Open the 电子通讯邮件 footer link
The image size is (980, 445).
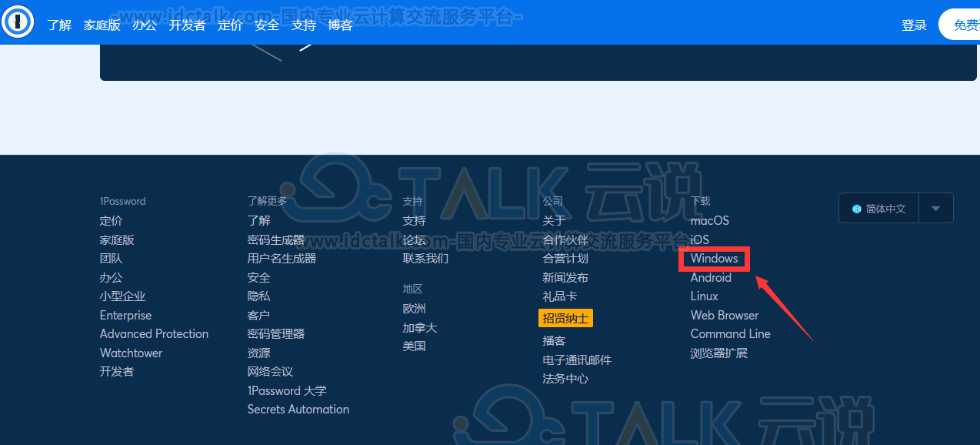tap(577, 360)
